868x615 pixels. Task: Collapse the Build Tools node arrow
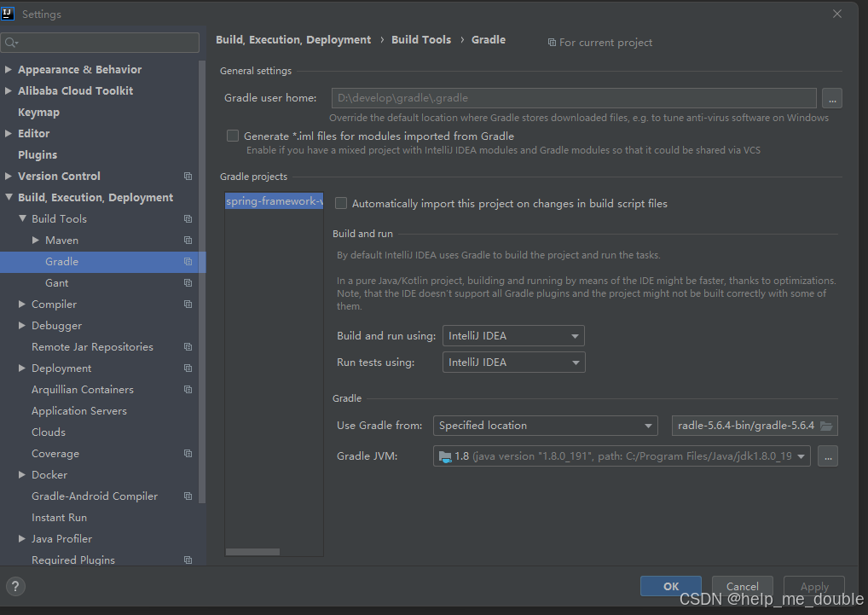coord(22,218)
